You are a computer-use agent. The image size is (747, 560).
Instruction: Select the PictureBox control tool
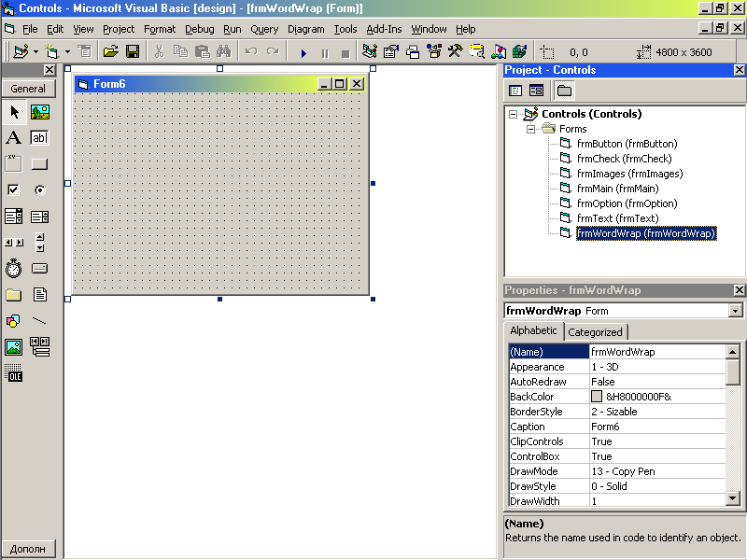[40, 112]
